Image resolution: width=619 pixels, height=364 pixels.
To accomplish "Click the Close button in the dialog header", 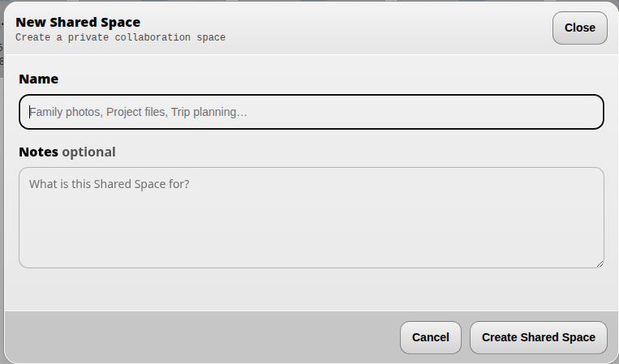I will [579, 28].
